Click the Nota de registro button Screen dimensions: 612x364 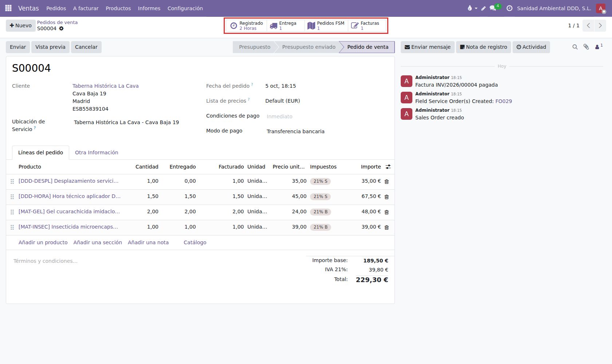point(483,47)
